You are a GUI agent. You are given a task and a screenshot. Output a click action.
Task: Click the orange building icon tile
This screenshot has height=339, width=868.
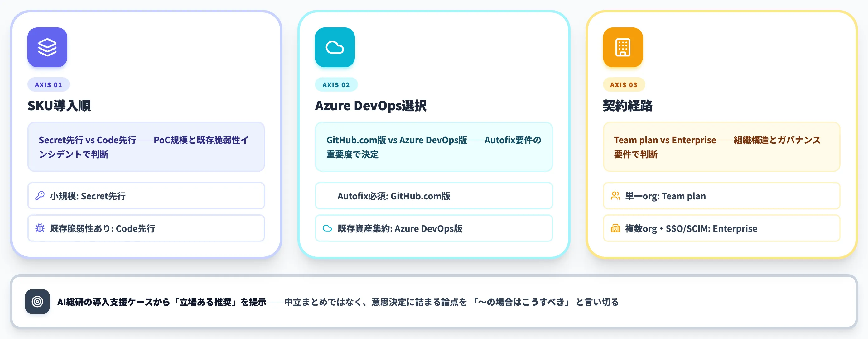click(x=623, y=47)
